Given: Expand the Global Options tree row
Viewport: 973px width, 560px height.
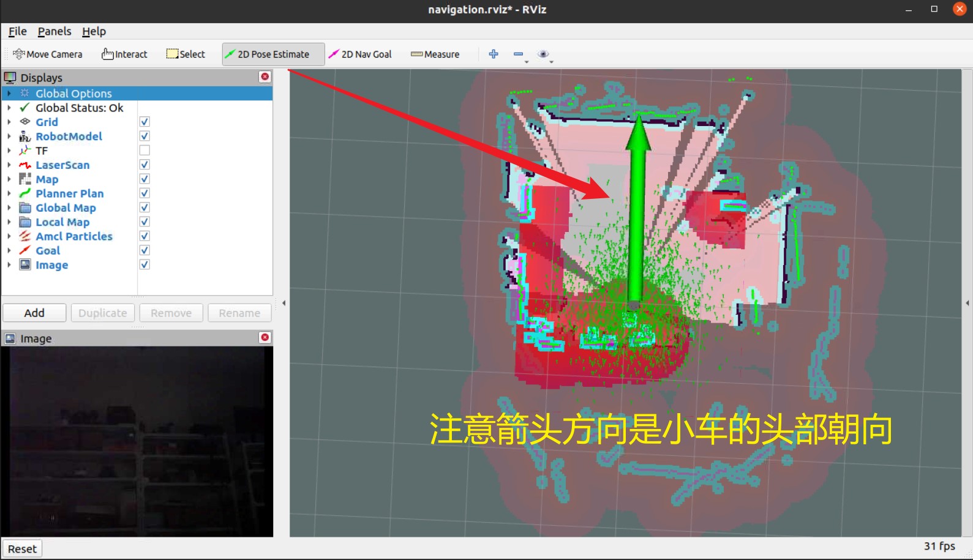Looking at the screenshot, I should pyautogui.click(x=9, y=93).
